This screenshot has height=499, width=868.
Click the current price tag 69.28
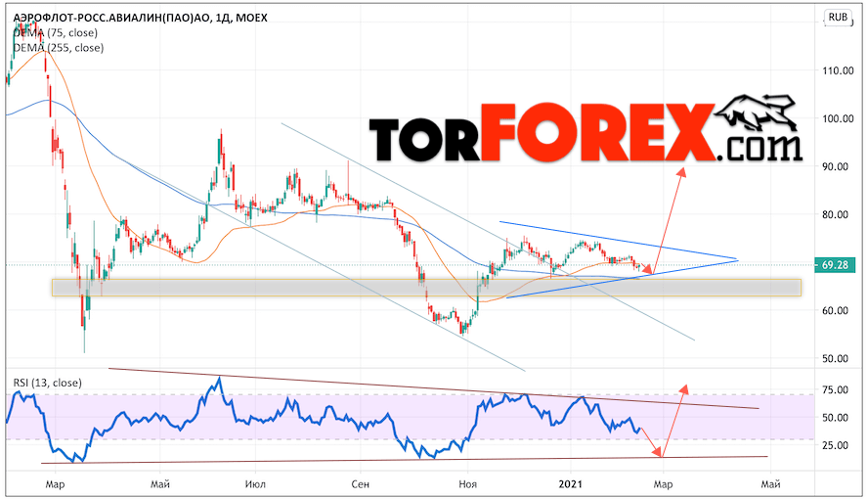coord(834,265)
